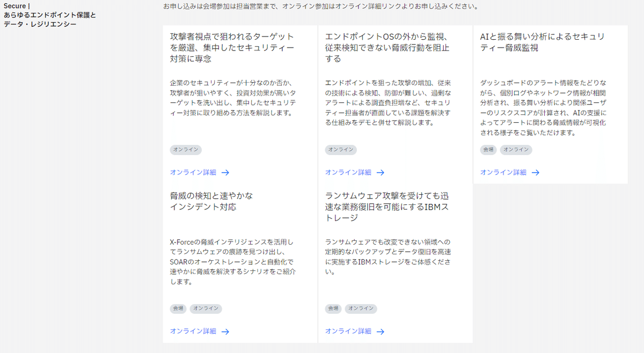Expand the 脅威の検知とインシデント対応 card

[x=215, y=201]
